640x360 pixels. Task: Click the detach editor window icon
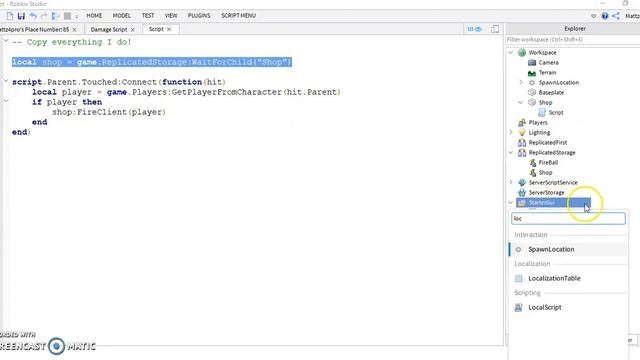(x=495, y=29)
